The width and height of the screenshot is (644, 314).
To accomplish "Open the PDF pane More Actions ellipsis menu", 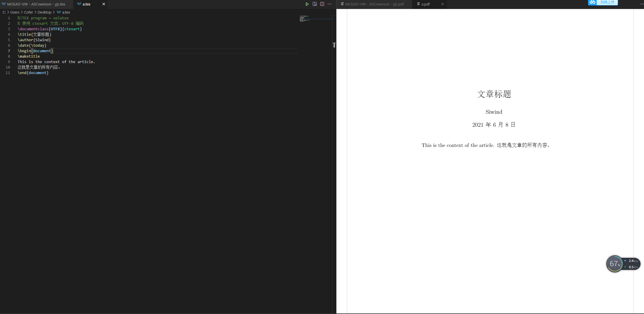I will click(641, 4).
